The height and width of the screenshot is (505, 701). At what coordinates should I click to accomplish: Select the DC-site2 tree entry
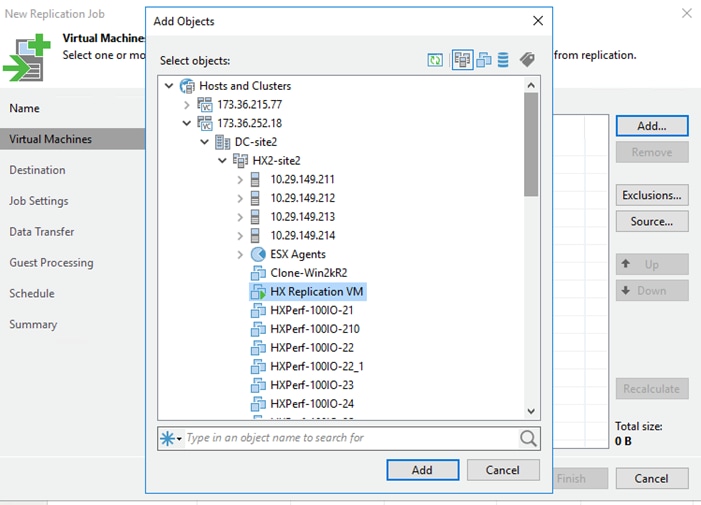(x=256, y=142)
